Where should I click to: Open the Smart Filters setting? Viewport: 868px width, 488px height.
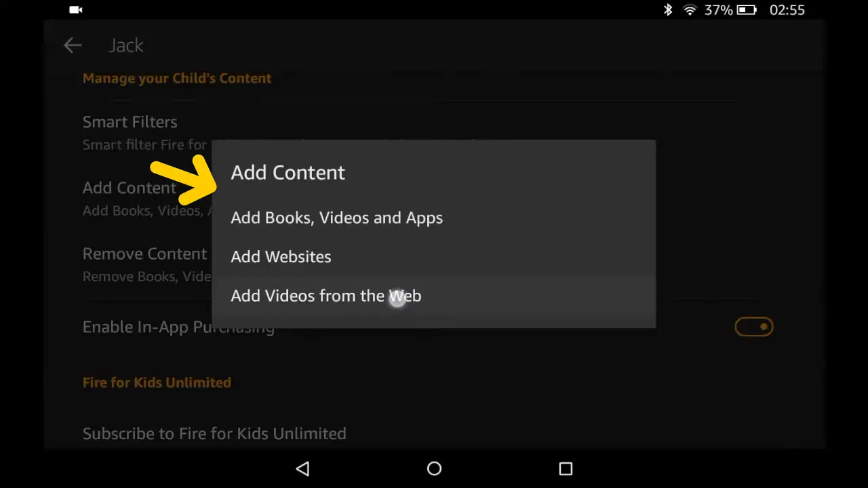pos(130,122)
